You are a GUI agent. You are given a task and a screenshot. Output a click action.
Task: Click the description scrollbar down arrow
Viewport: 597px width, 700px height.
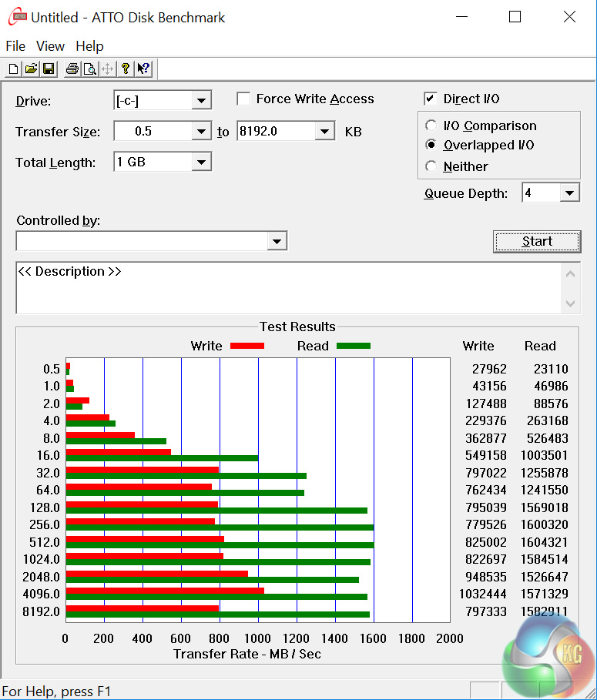[570, 303]
